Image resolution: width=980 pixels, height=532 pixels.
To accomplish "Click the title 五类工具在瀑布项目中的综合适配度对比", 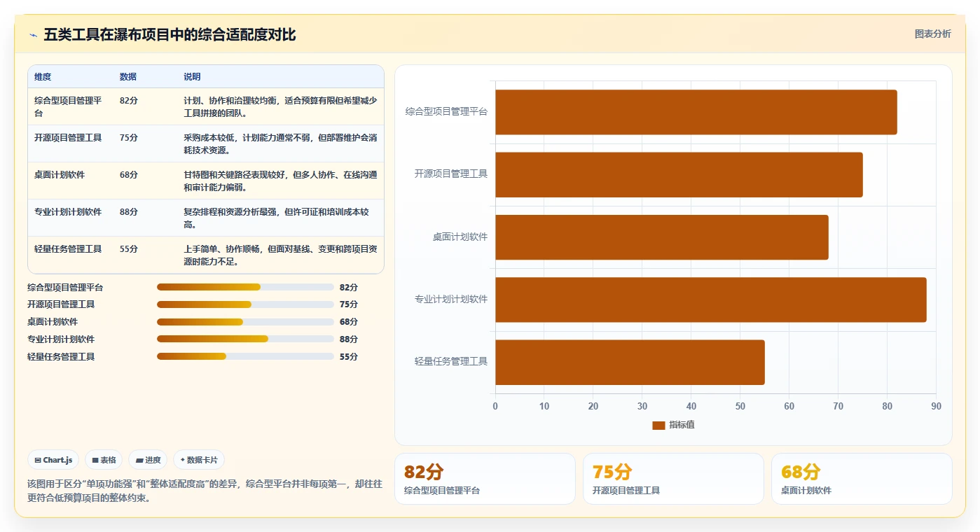I will (x=170, y=35).
